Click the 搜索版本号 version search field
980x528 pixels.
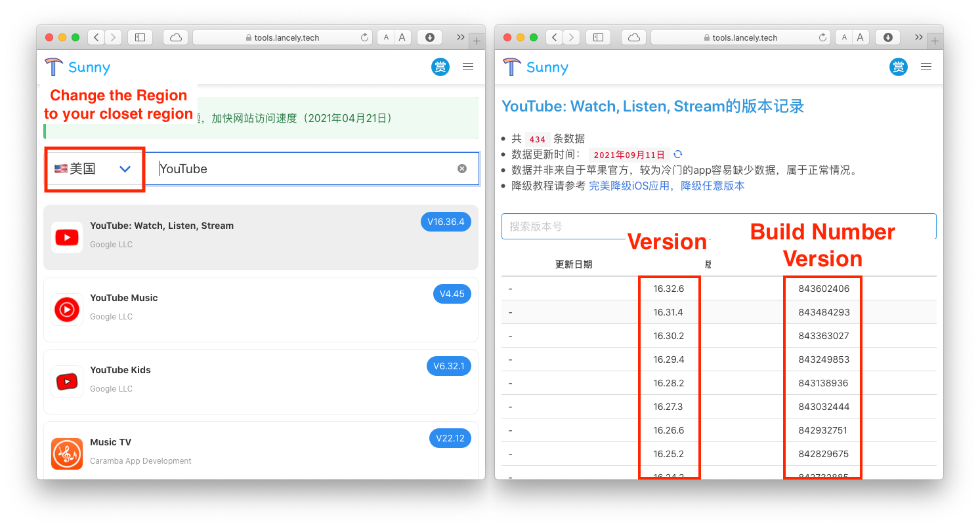point(718,226)
